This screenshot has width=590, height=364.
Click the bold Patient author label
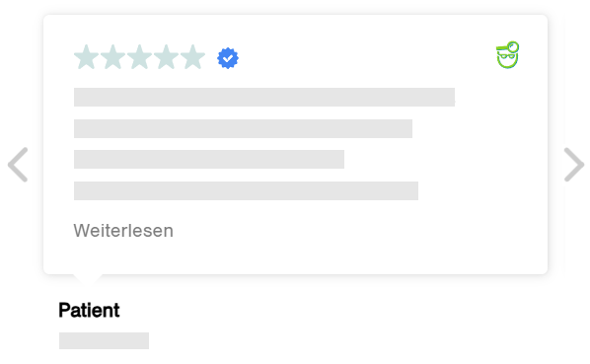(x=89, y=311)
